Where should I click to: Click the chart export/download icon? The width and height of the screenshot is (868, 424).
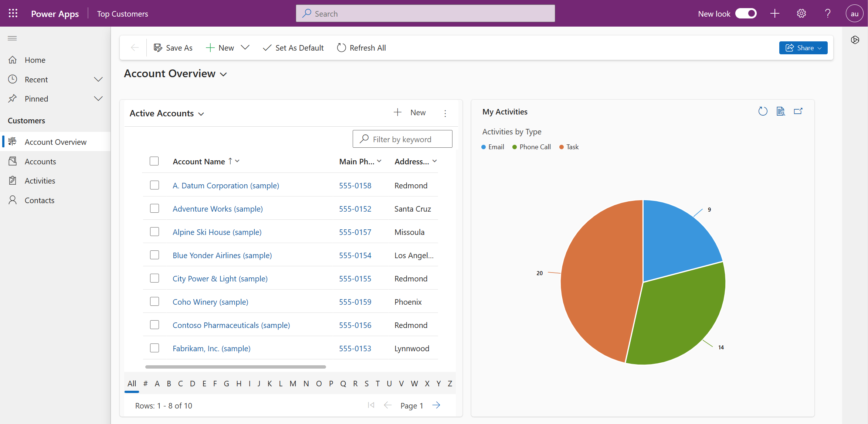click(798, 112)
